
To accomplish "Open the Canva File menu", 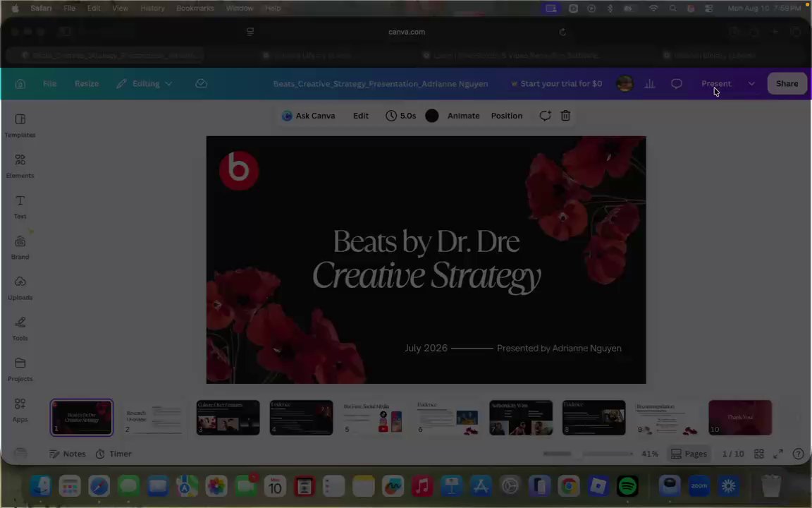I will point(50,83).
